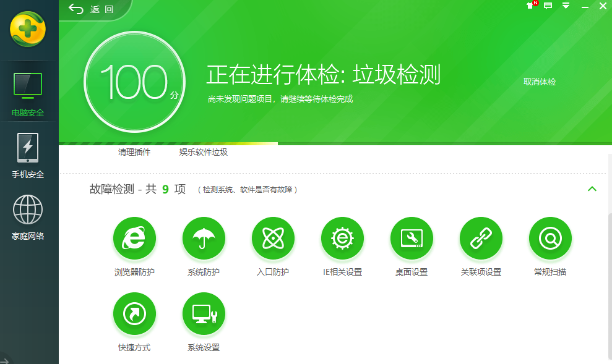Switch to 家庭网络 in the sidebar
This screenshot has width=612, height=364.
[x=27, y=215]
